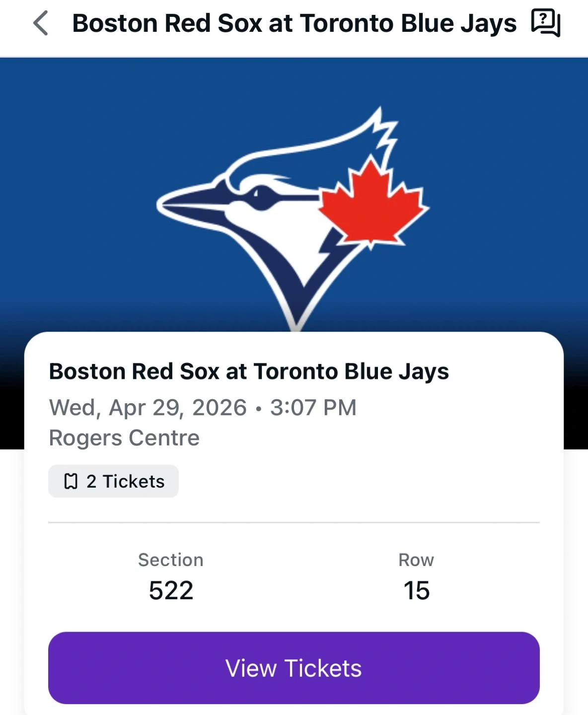Click the page header title text

[294, 23]
